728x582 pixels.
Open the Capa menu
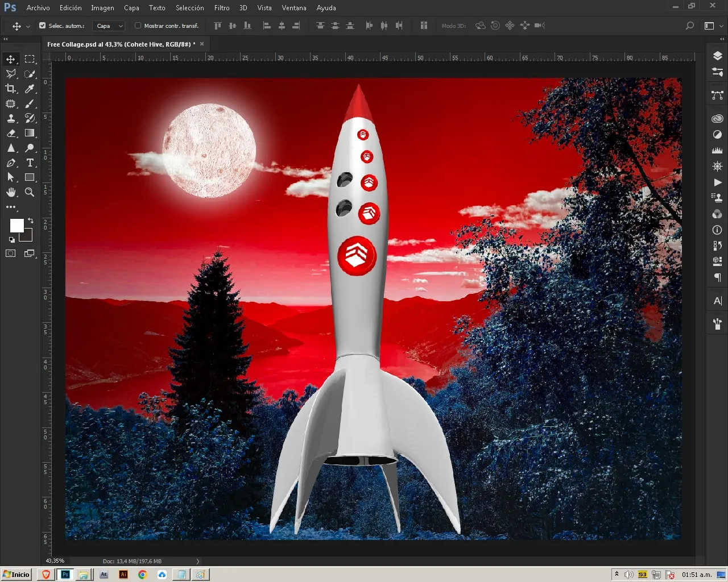[131, 8]
